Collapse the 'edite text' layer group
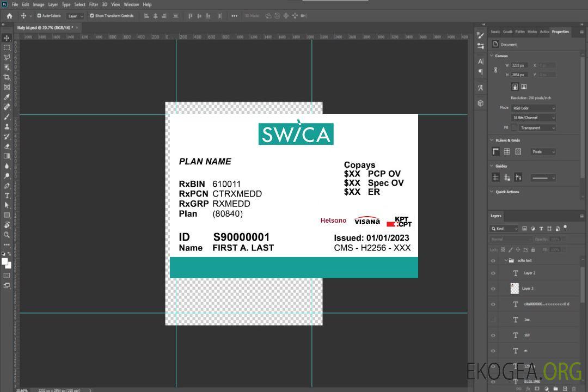588x392 pixels. (x=505, y=260)
